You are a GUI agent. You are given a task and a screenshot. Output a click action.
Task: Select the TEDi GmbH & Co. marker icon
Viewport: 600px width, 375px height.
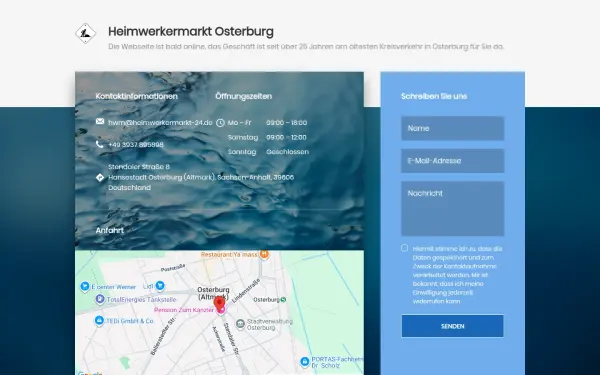(x=99, y=320)
